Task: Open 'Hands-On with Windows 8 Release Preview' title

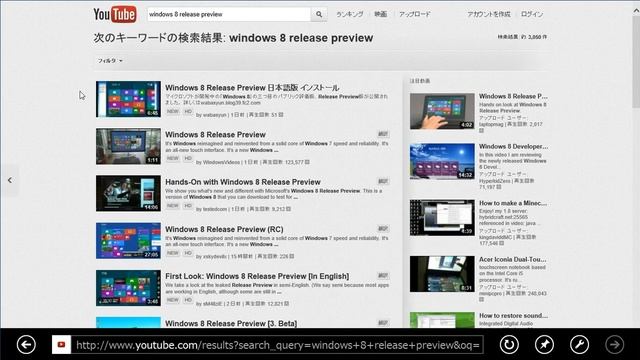Action: [x=243, y=182]
